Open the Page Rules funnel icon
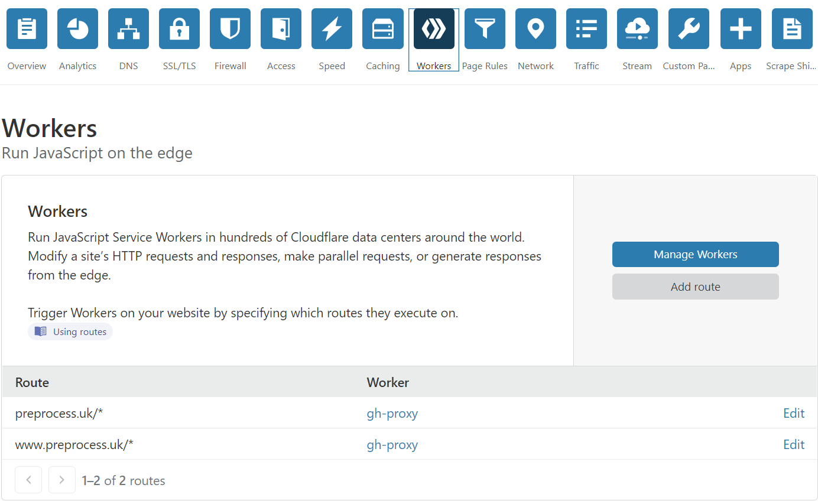The image size is (818, 504). (x=485, y=28)
